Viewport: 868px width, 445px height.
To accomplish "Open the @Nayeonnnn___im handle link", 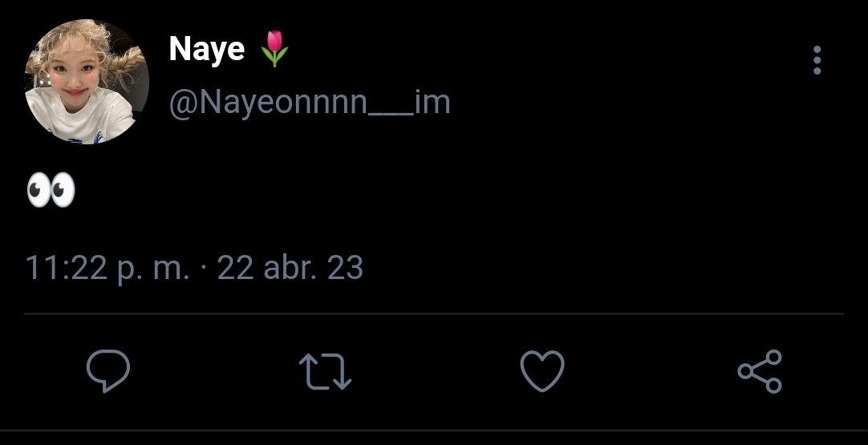I will click(310, 102).
